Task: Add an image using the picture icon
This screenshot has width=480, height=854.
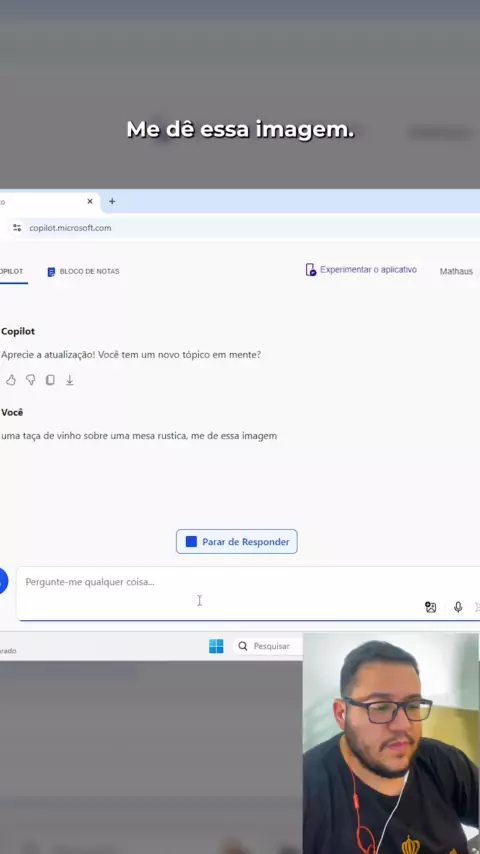Action: [430, 607]
